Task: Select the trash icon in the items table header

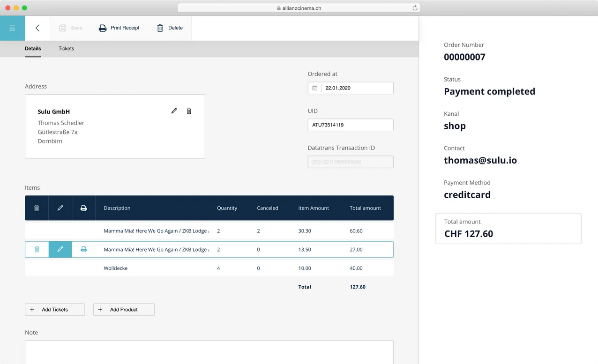Action: click(x=36, y=208)
